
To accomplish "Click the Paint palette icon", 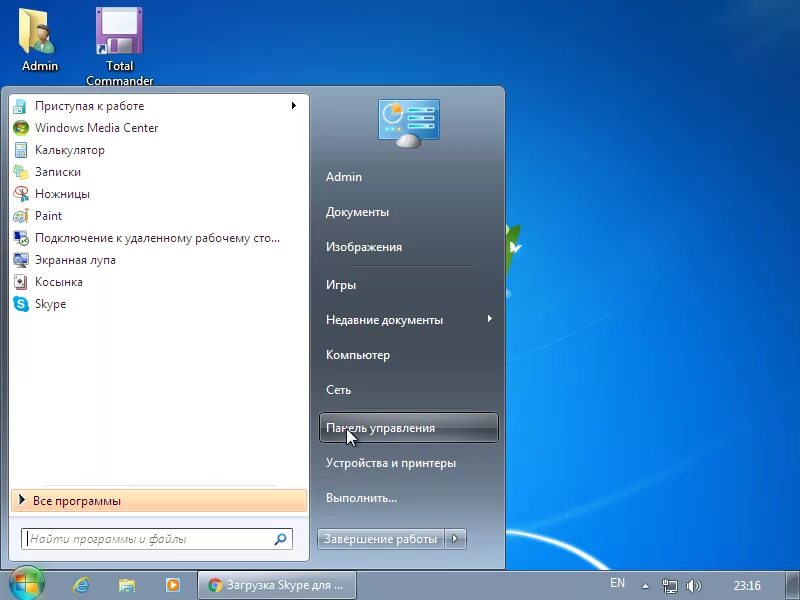I will point(20,216).
